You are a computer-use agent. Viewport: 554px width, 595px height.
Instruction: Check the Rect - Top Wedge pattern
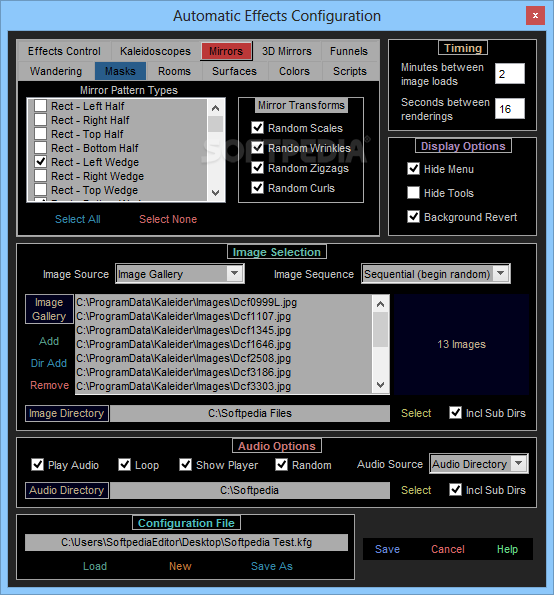click(41, 190)
